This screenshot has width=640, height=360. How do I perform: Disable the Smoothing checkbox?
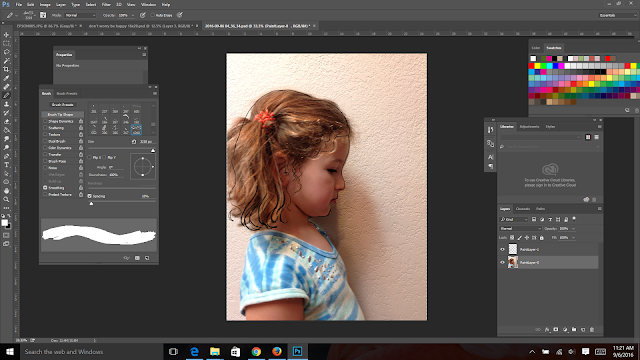click(x=45, y=188)
